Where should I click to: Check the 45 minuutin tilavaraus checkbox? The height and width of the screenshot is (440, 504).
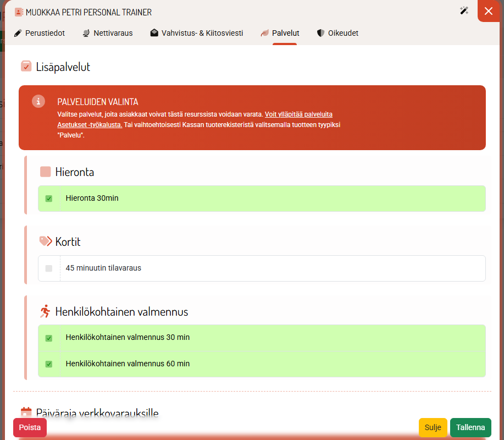[49, 268]
